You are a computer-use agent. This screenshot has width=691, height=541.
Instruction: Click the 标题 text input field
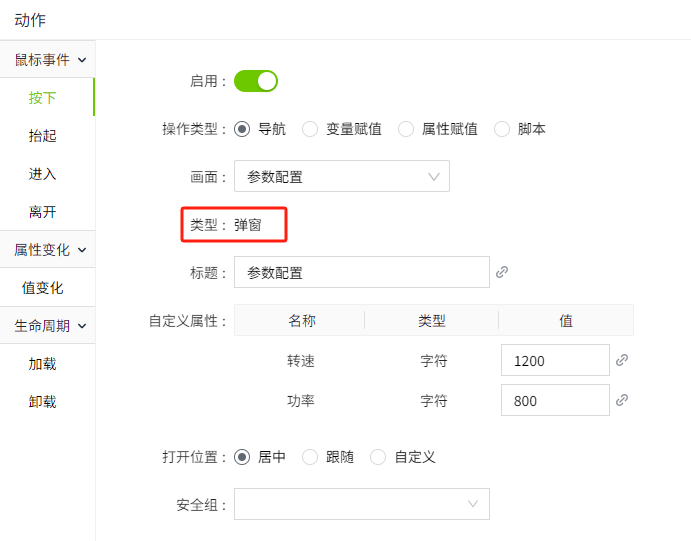click(x=361, y=272)
